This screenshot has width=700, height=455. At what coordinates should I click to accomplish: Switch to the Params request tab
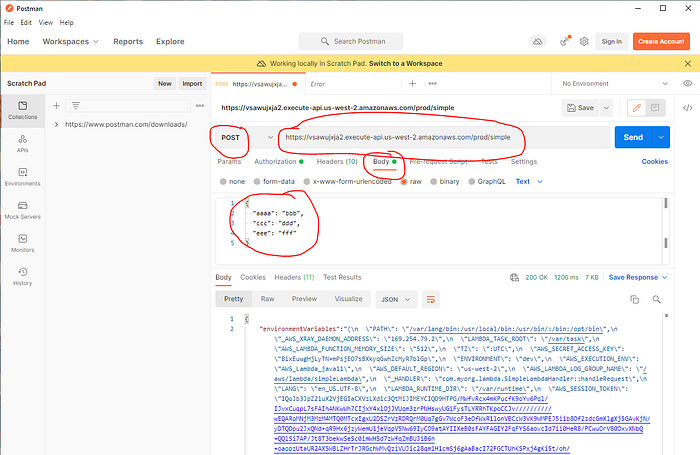coord(229,162)
